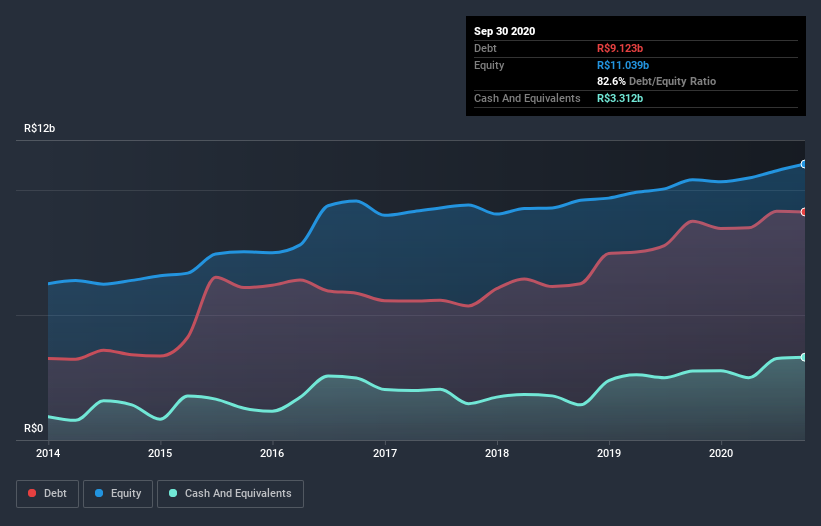821x526 pixels.
Task: Click the red Debt legend dot
Action: point(32,493)
